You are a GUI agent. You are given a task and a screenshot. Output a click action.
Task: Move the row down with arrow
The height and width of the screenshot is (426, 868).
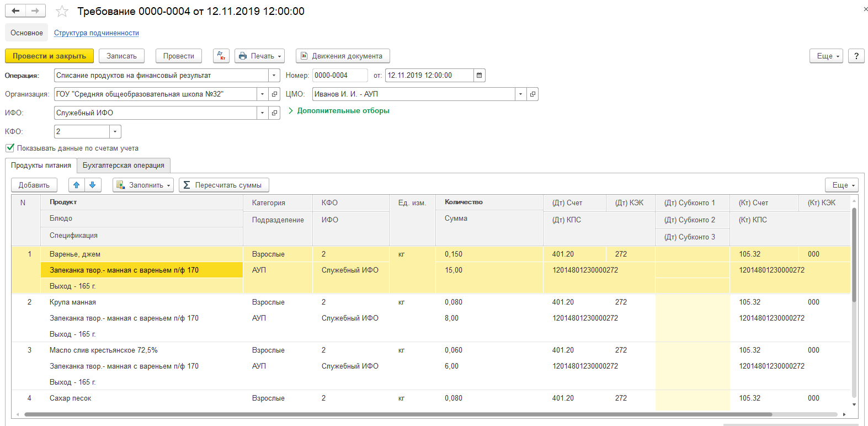click(x=93, y=185)
